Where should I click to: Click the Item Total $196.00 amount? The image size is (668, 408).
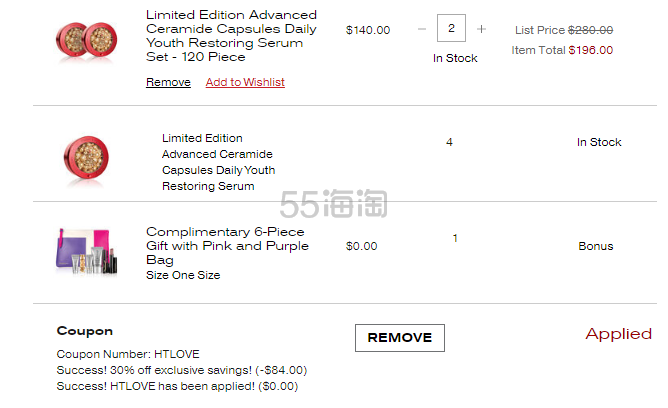click(x=591, y=50)
